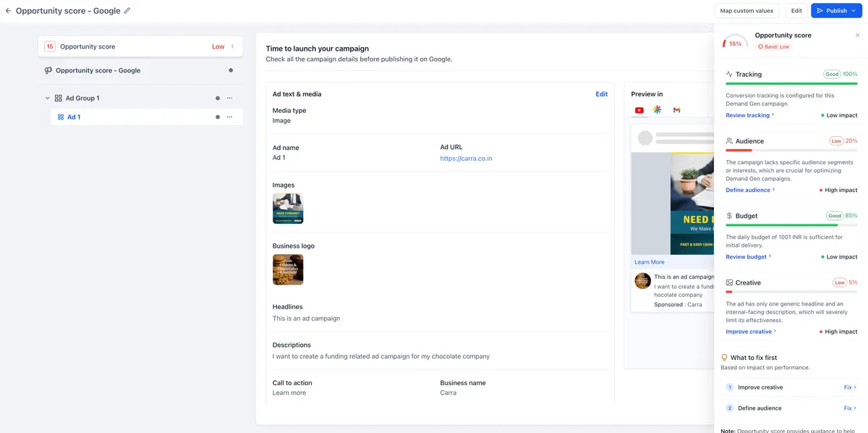Image resolution: width=868 pixels, height=433 pixels.
Task: Click the Map custom values button
Action: click(x=746, y=11)
